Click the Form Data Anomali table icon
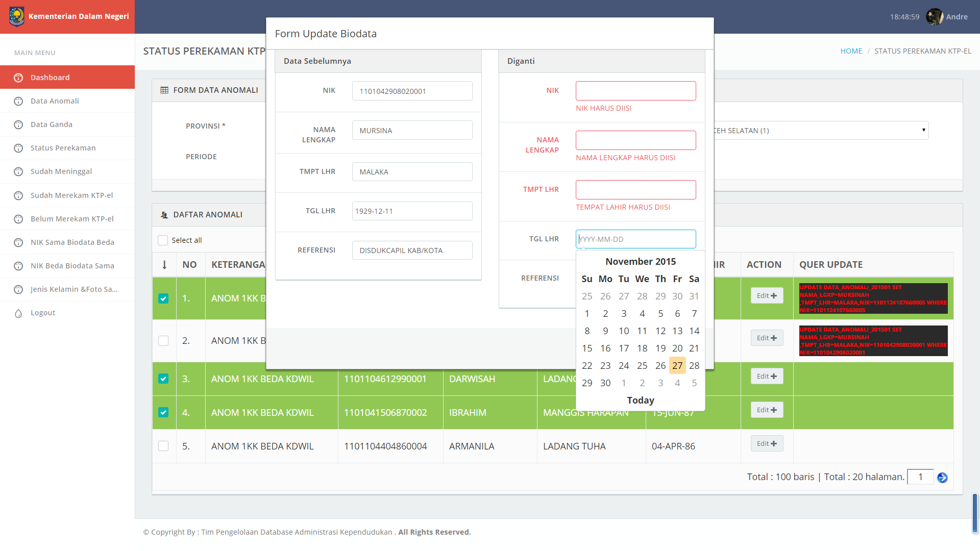The height and width of the screenshot is (551, 980). click(164, 90)
